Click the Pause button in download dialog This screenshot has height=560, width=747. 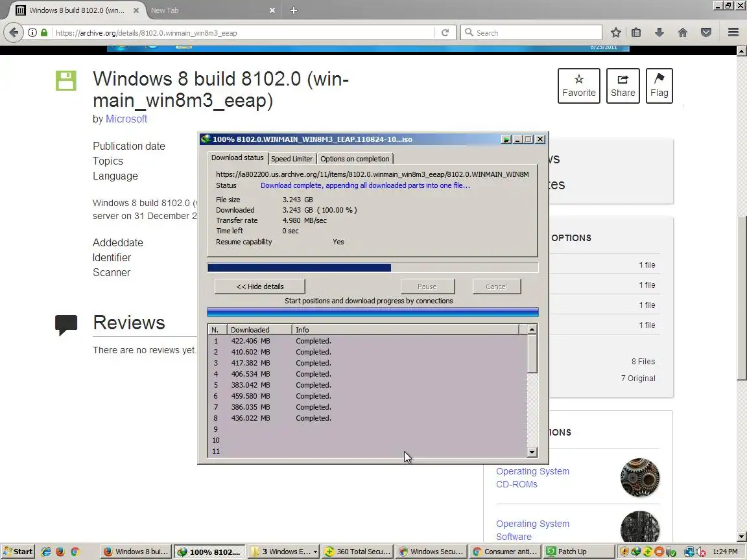coord(427,286)
